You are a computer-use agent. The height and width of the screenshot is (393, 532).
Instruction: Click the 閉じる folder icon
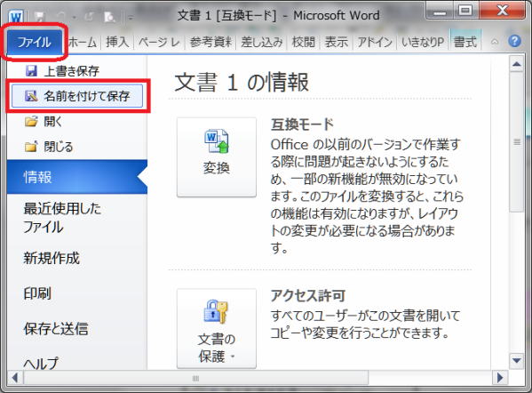coord(31,147)
